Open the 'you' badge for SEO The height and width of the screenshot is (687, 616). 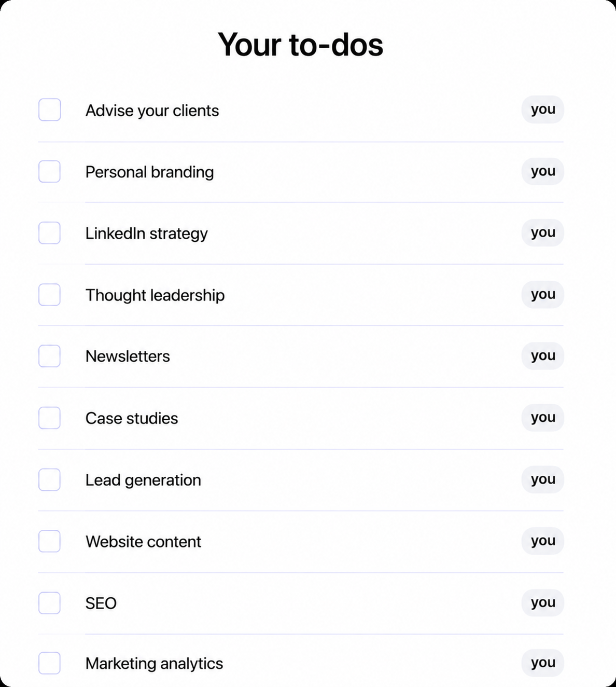543,602
